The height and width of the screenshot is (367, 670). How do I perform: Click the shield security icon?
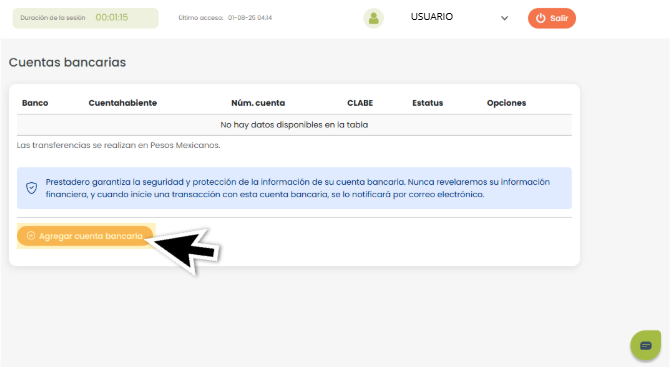[32, 188]
